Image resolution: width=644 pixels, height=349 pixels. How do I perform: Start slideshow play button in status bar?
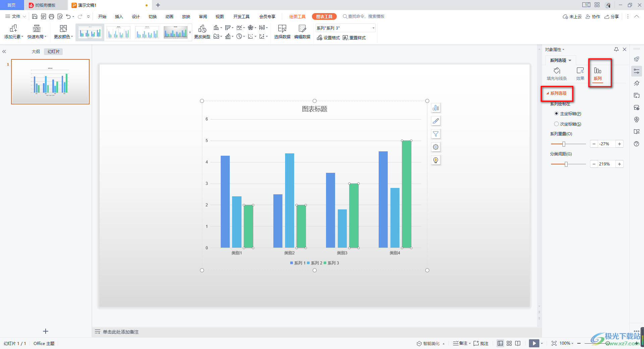(534, 343)
